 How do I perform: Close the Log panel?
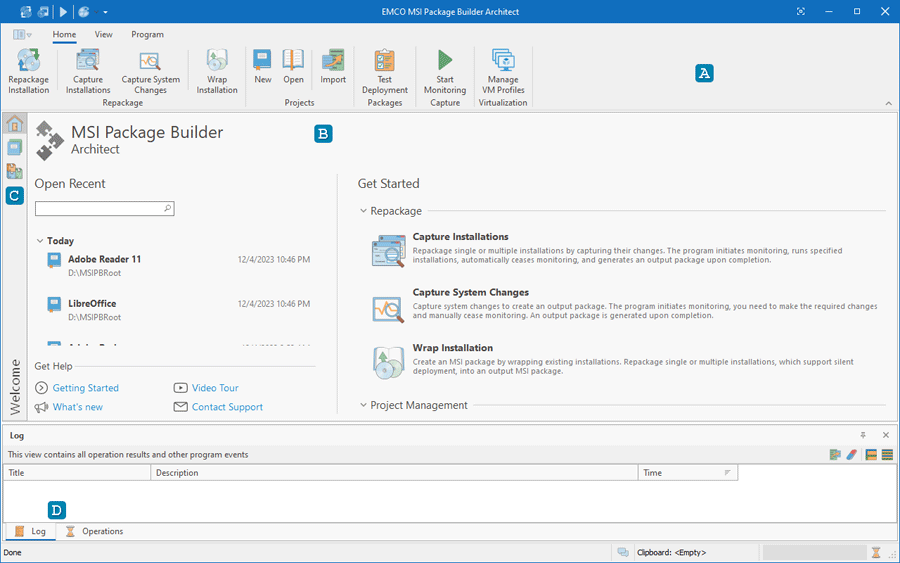[x=886, y=435]
